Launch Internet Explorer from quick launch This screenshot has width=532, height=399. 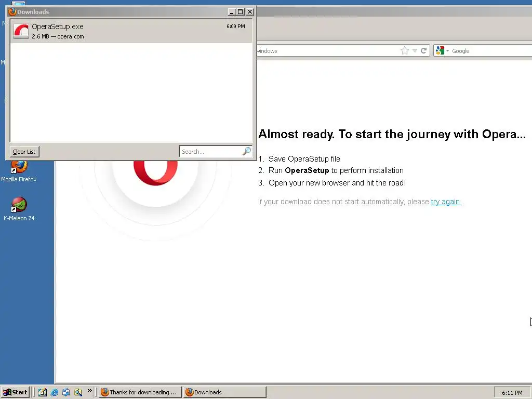pyautogui.click(x=54, y=392)
